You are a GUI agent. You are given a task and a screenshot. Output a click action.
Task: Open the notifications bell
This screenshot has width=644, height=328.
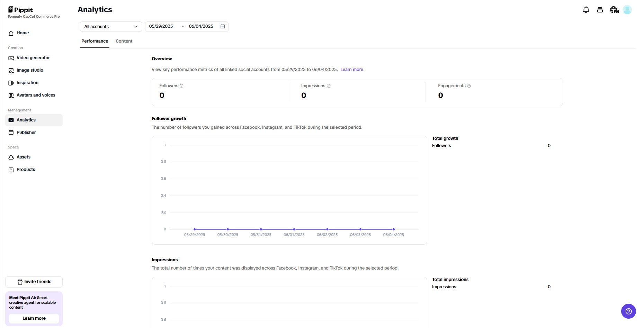pyautogui.click(x=586, y=10)
